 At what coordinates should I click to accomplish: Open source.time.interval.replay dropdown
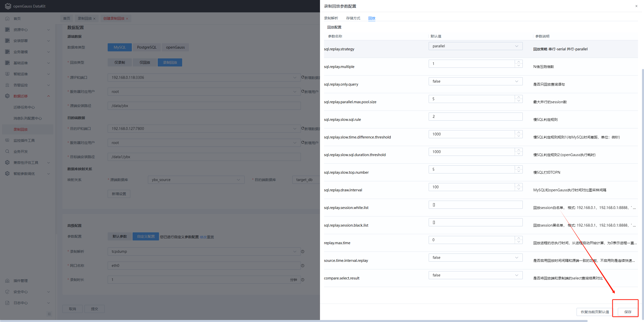475,258
